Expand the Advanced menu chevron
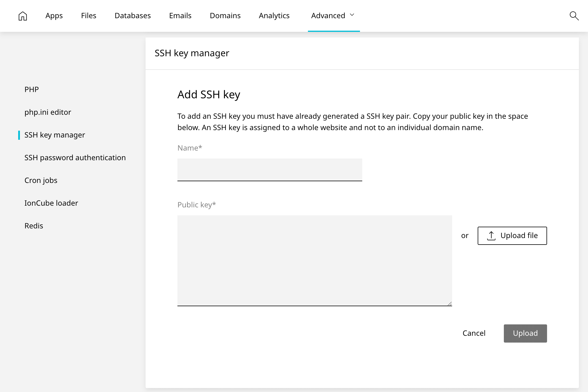Viewport: 588px width, 392px height. point(352,15)
